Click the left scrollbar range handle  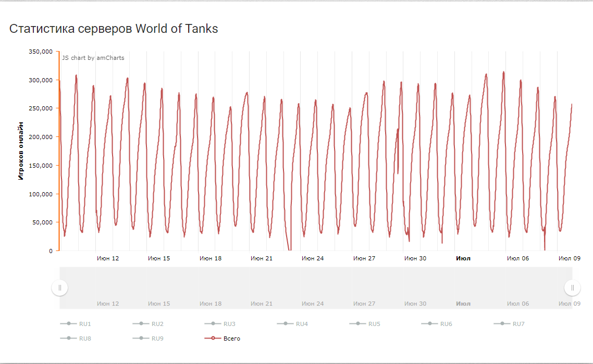(x=60, y=288)
